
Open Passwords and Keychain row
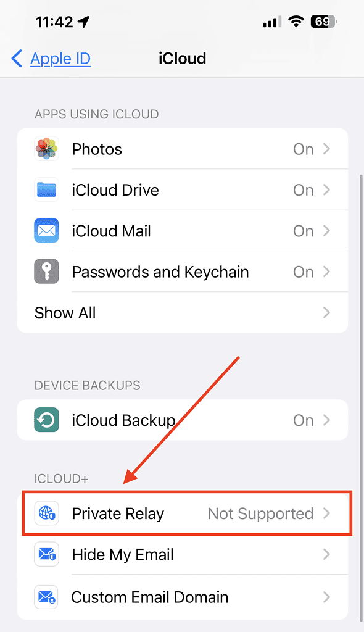pyautogui.click(x=183, y=272)
